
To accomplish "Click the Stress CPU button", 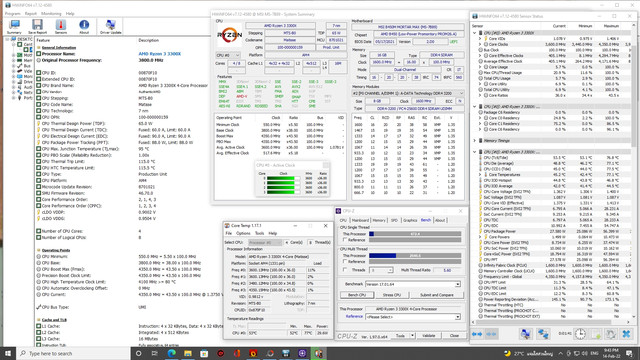I will click(391, 295).
